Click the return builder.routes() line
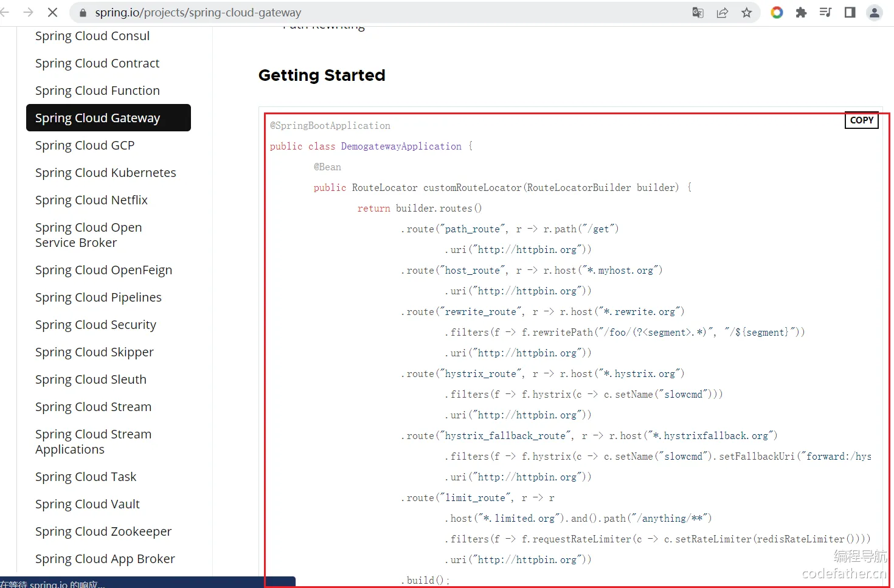The width and height of the screenshot is (894, 588). point(420,209)
